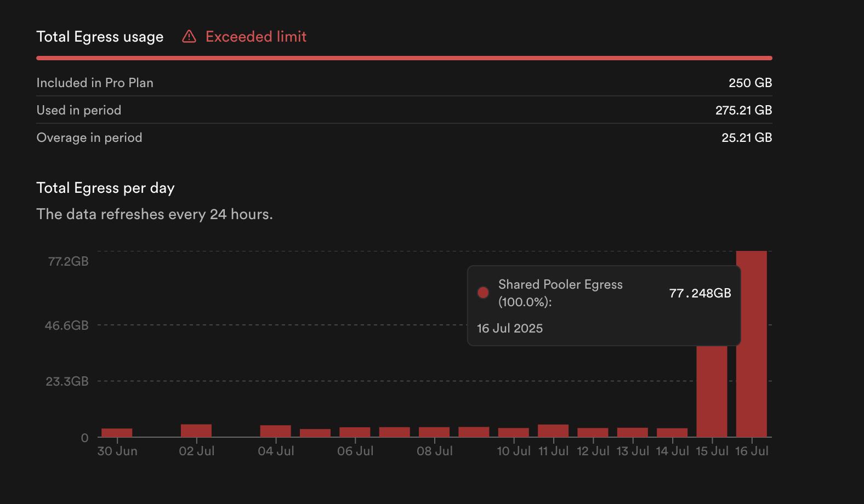Click the "Included in Pro Plan" row label
864x504 pixels.
[95, 83]
